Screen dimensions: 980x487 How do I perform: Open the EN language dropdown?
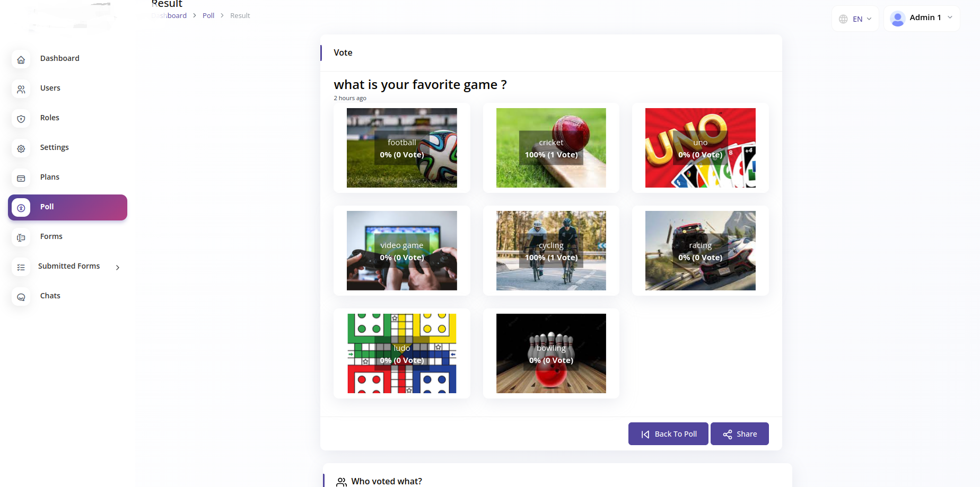pos(855,19)
